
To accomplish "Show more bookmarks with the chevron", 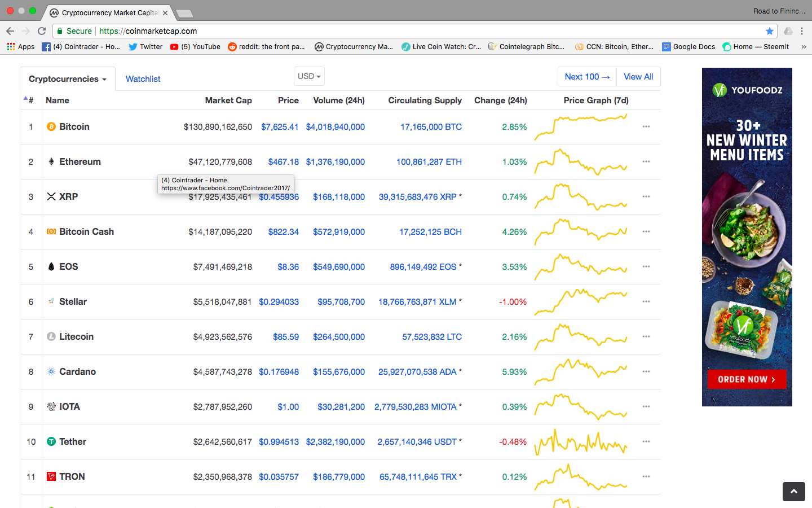I will click(804, 47).
